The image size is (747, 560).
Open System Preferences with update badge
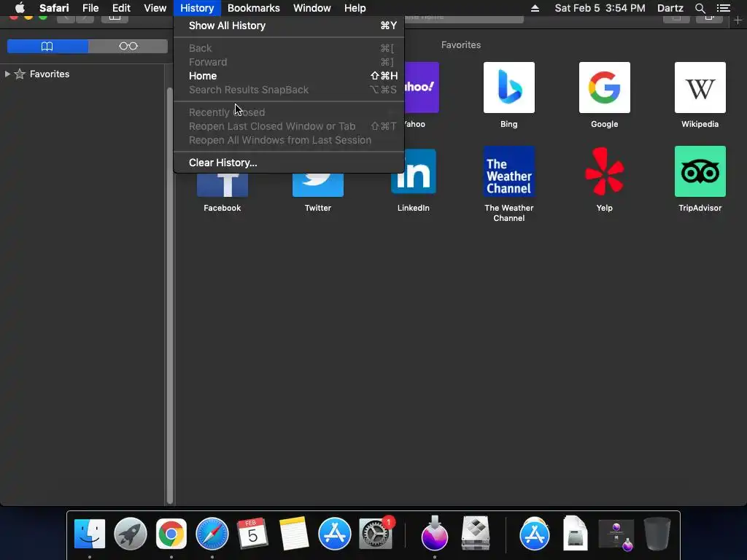[376, 533]
